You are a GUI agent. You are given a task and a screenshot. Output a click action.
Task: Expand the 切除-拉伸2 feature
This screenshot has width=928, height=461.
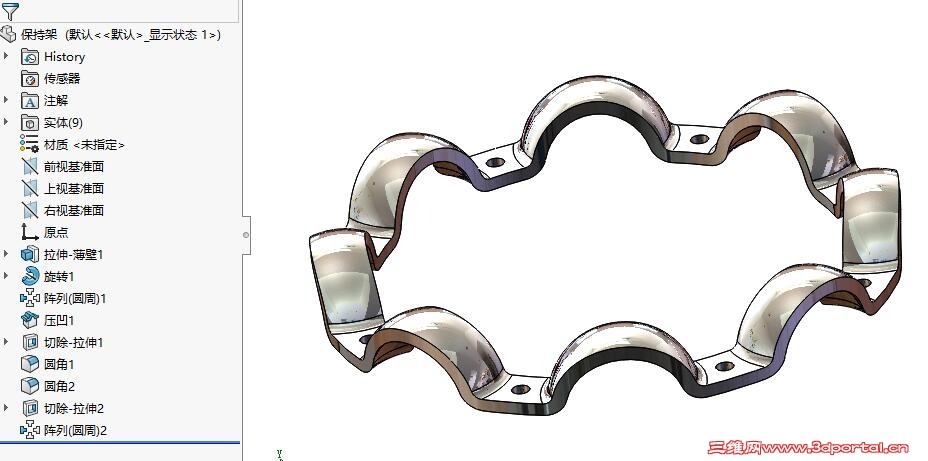coord(7,408)
